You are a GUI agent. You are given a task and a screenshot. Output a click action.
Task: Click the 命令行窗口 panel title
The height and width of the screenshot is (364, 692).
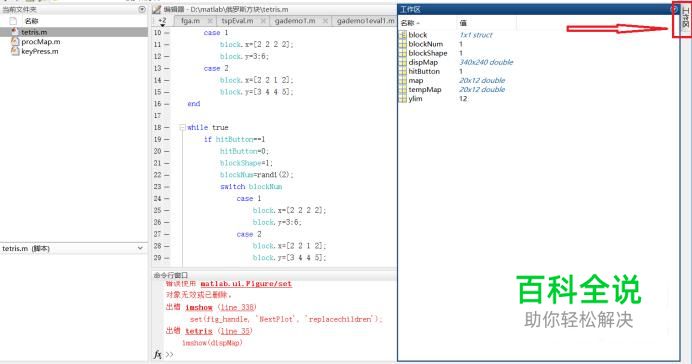coord(171,275)
